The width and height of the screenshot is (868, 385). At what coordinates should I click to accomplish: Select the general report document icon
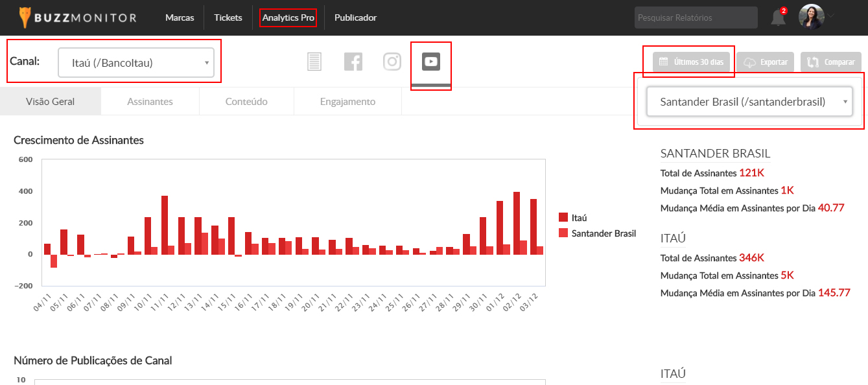314,62
